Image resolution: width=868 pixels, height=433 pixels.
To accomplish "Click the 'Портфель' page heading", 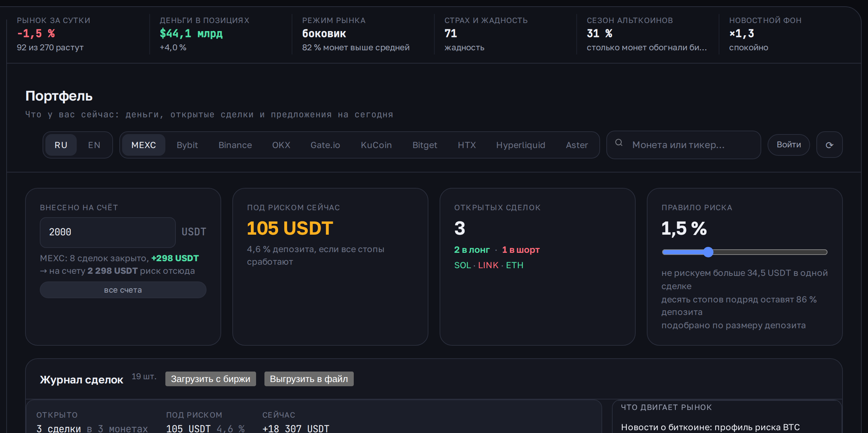I will pos(59,96).
